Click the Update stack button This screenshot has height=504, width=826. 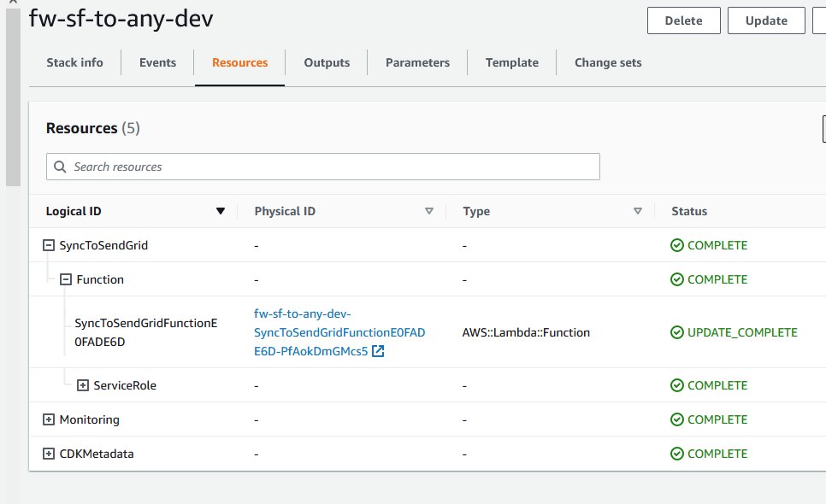[766, 21]
